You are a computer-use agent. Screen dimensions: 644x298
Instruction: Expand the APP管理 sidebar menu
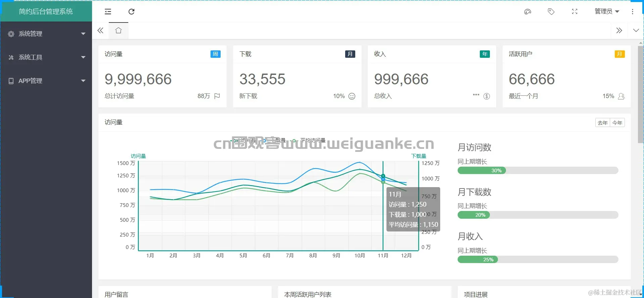46,81
